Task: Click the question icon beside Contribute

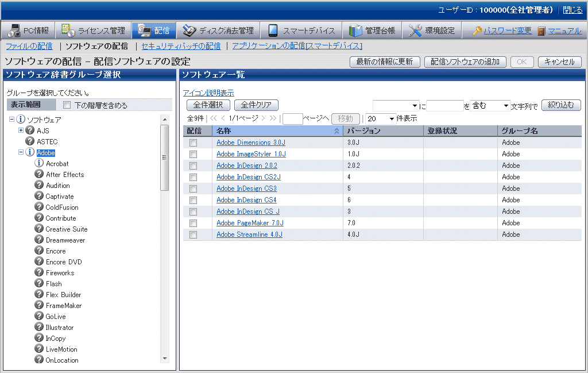Action: (x=39, y=217)
